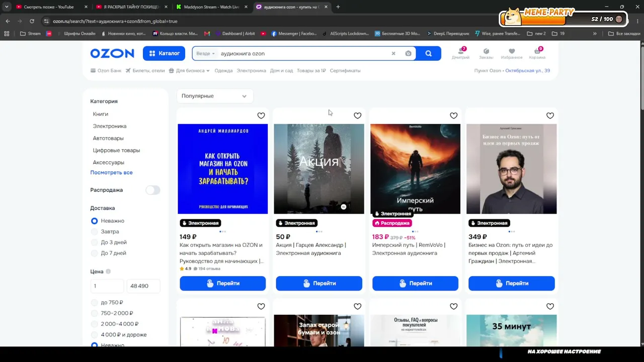Select delivery option Неважно

coord(94,221)
